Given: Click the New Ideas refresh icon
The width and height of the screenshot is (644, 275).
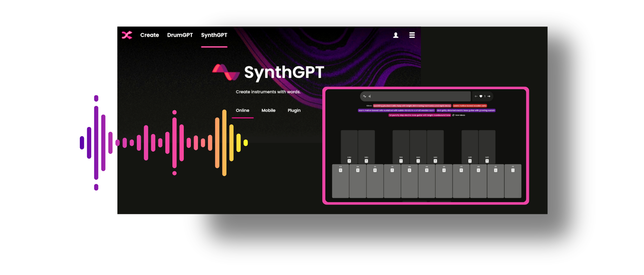Looking at the screenshot, I should [x=453, y=115].
